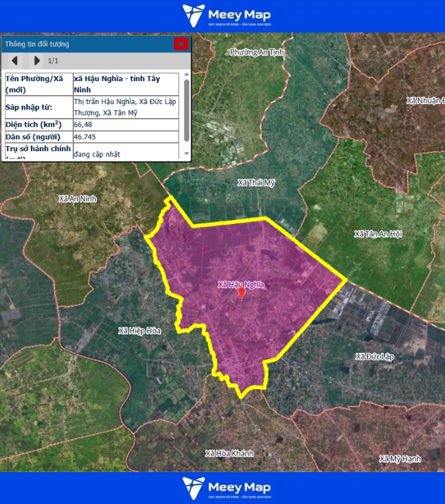The height and width of the screenshot is (504, 445).
Task: Select Xã Hòa Khánh region label
Action: pyautogui.click(x=229, y=453)
